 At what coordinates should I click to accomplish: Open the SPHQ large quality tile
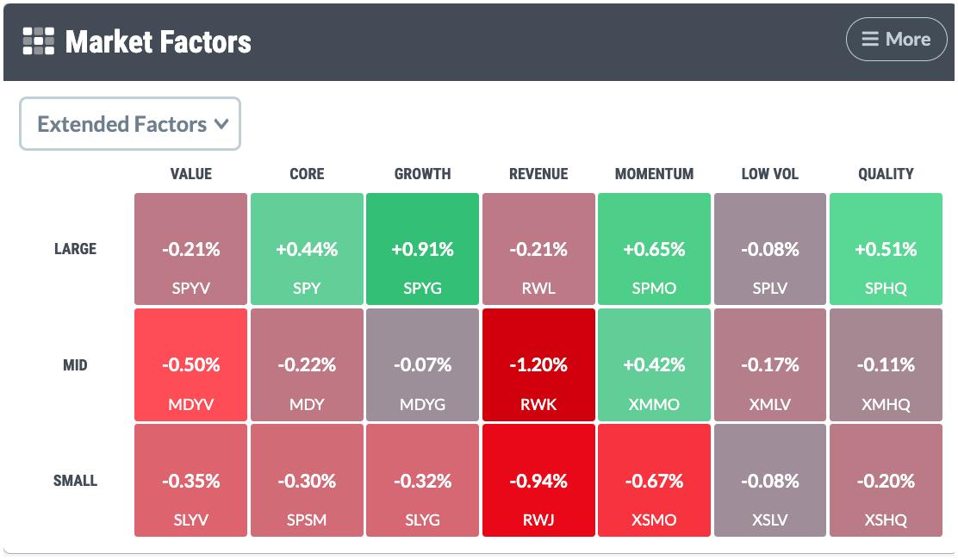point(886,248)
